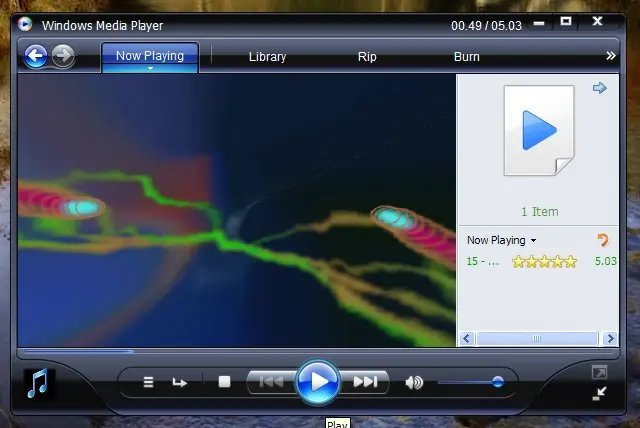This screenshot has width=640, height=428.
Task: Click the 5.03 track duration
Action: point(606,261)
